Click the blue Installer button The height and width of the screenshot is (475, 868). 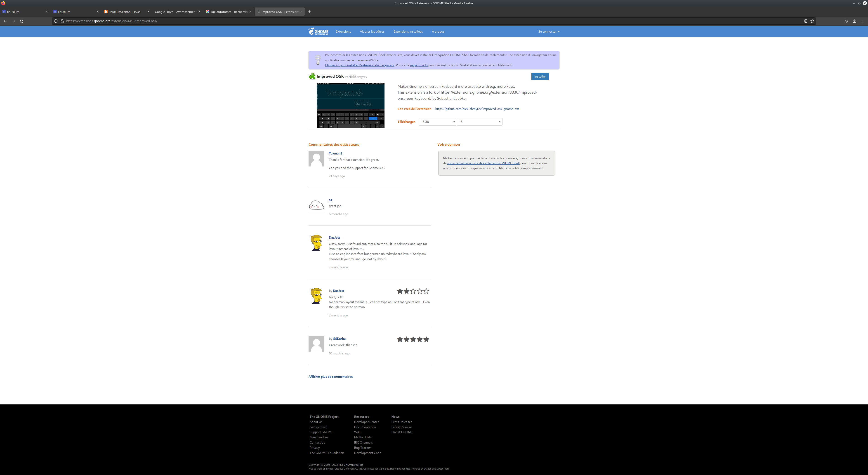pos(540,76)
